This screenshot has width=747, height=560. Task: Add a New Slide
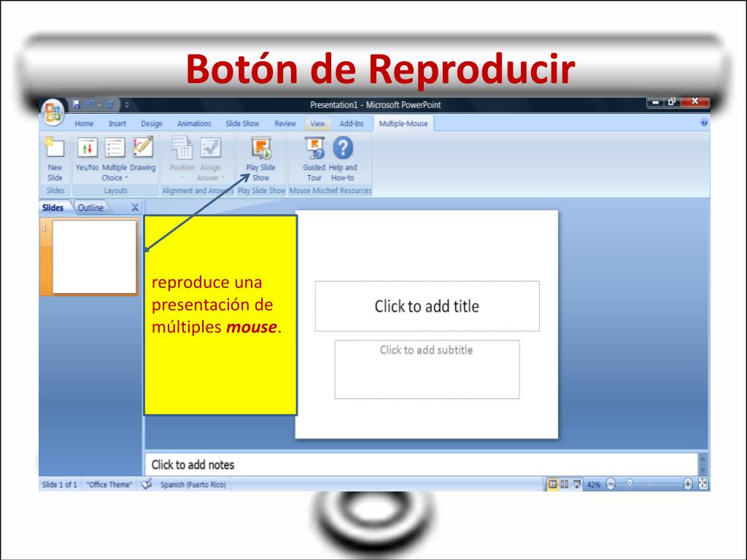point(55,159)
